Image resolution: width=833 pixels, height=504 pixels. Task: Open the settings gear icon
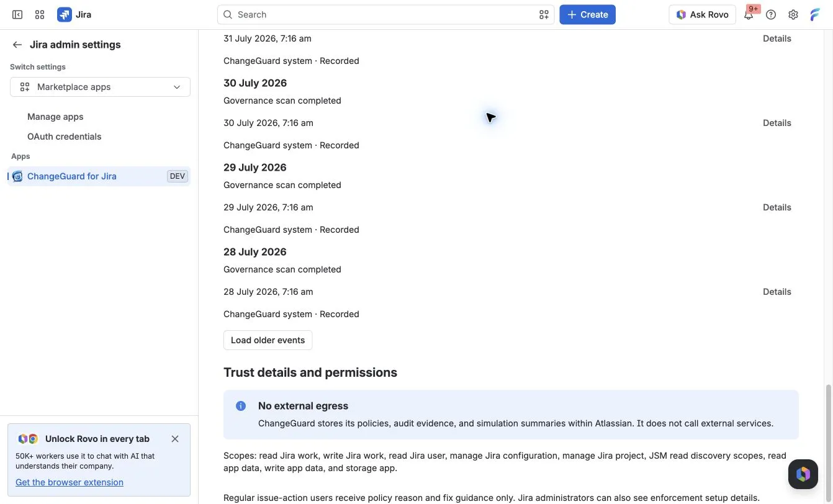coord(793,15)
